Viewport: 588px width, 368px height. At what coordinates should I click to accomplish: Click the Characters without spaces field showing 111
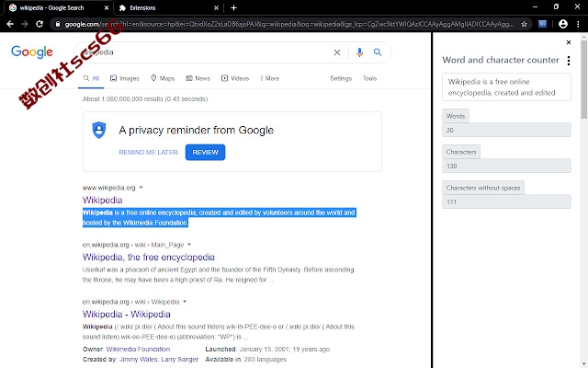[506, 201]
